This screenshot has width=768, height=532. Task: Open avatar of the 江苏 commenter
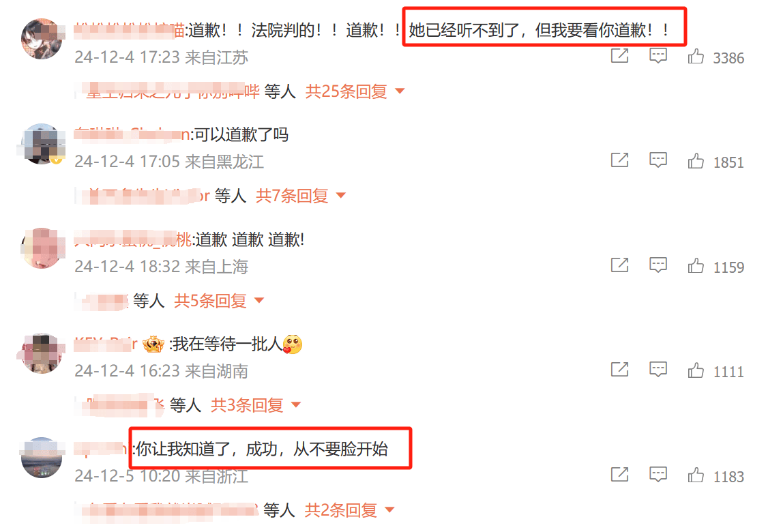tap(42, 39)
